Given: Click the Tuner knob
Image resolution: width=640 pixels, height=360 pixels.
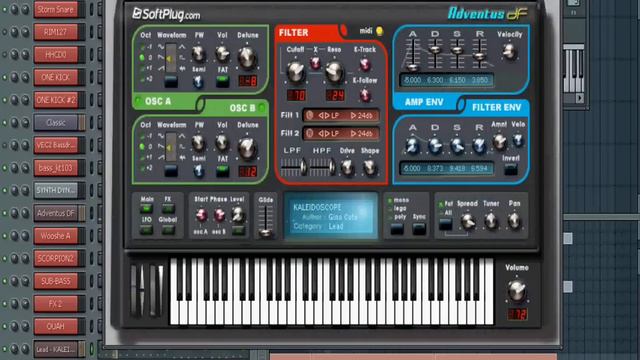Looking at the screenshot, I should pyautogui.click(x=491, y=221).
